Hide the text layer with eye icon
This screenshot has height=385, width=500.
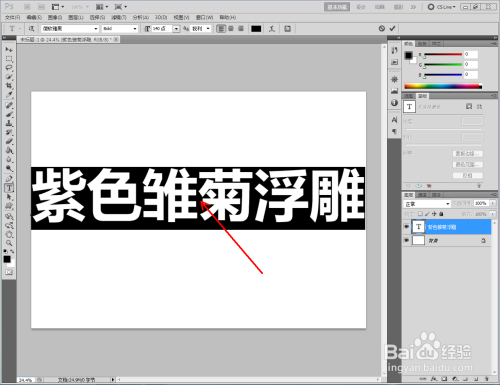(x=406, y=227)
